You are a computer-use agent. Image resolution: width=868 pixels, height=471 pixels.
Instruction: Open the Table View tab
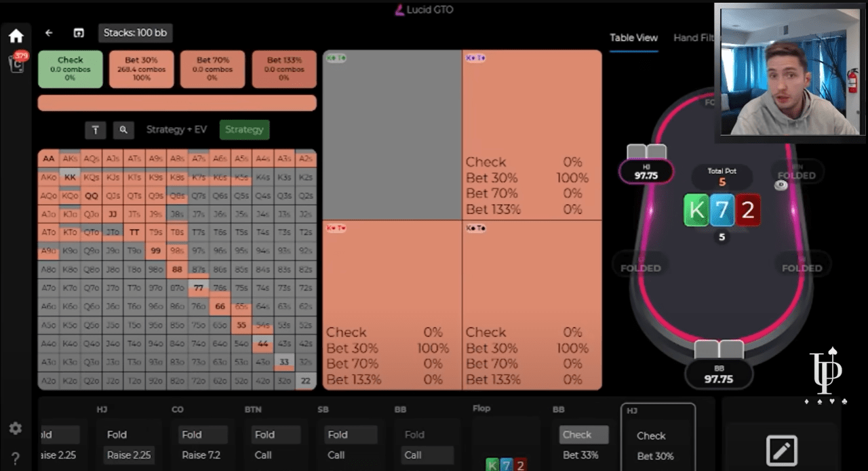633,38
